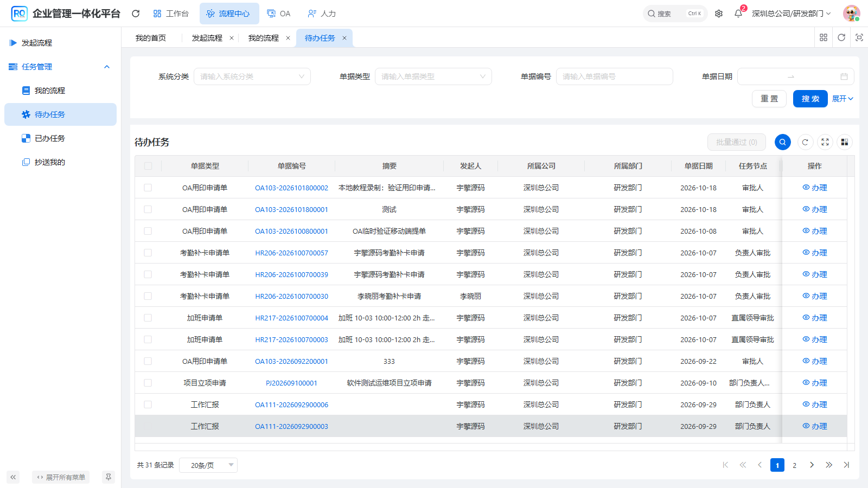
Task: Click the RQ platform logo
Action: (x=20, y=14)
